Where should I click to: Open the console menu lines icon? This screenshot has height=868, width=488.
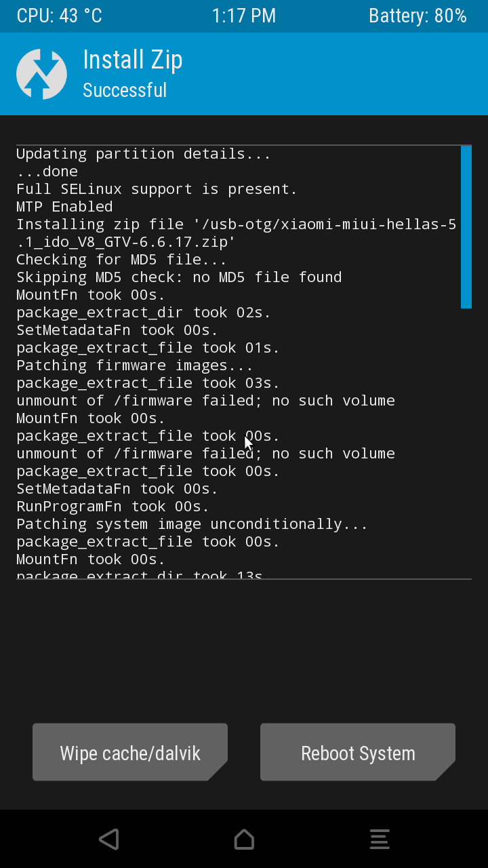pyautogui.click(x=380, y=840)
